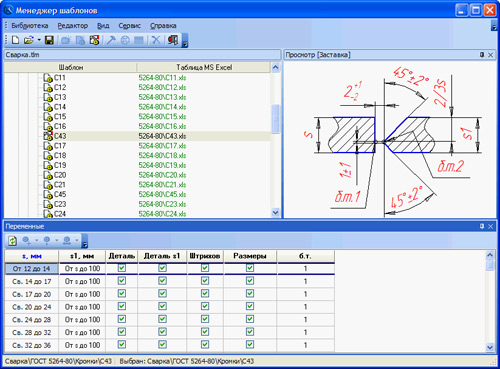Open the dropdown arrow after the second grayed variables icon

pyautogui.click(x=56, y=240)
